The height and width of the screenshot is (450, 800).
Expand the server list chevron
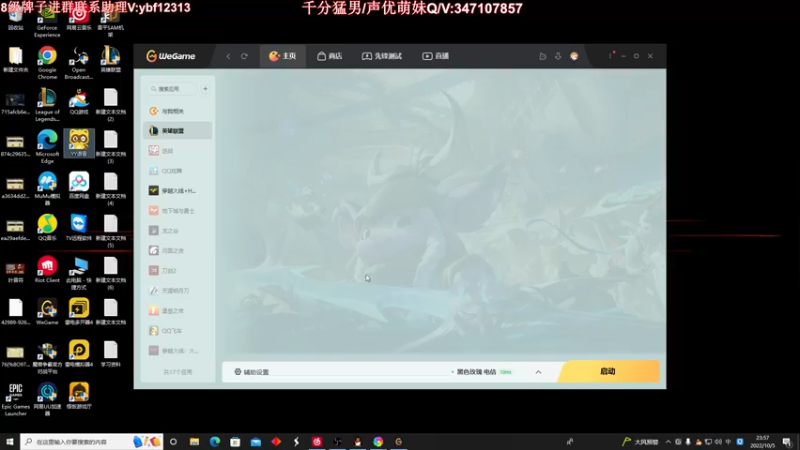[x=538, y=372]
